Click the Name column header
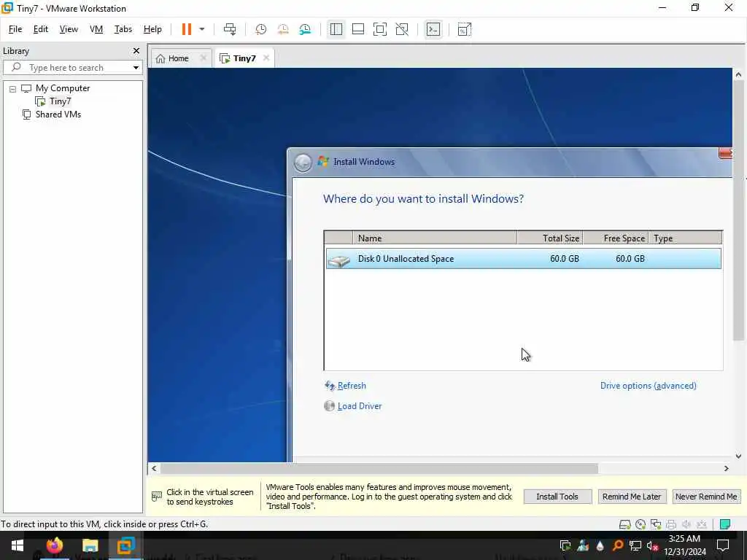This screenshot has height=560, width=747. click(x=435, y=238)
